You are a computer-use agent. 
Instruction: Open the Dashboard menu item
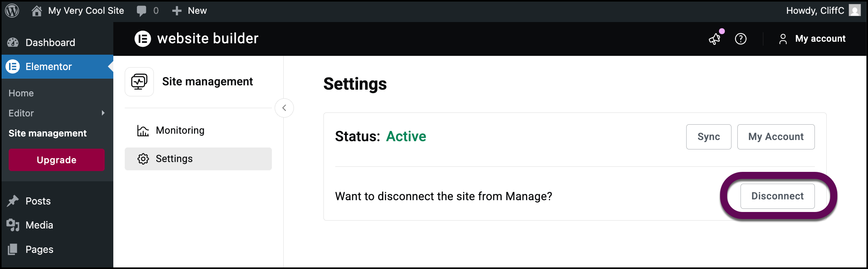tap(50, 42)
